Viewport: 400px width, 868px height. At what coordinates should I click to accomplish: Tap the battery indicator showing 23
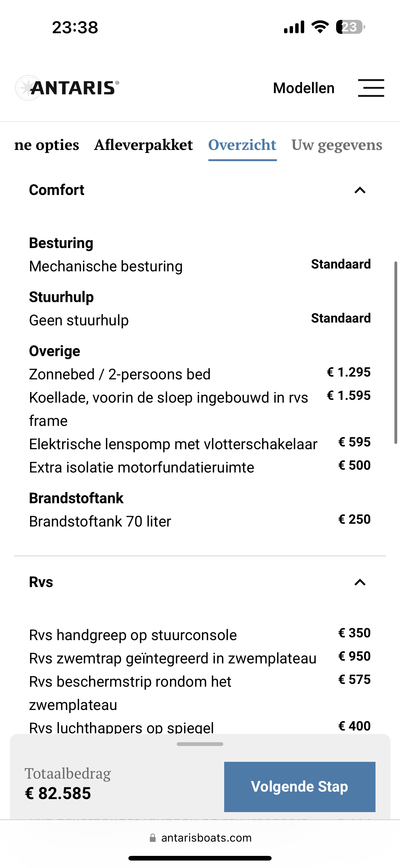pyautogui.click(x=350, y=27)
